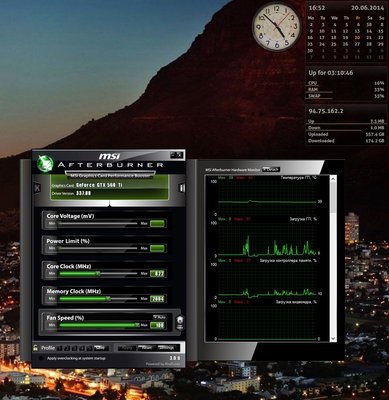The image size is (389, 400).
Task: Click the Core Clock slider handle
Action: tap(98, 273)
